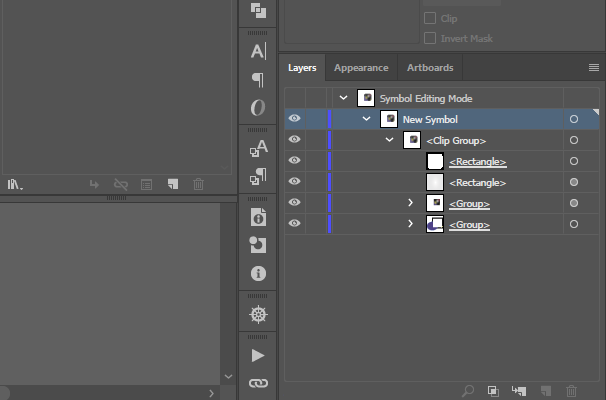Viewport: 606px width, 400px height.
Task: Expand the first Group row
Action: [410, 203]
